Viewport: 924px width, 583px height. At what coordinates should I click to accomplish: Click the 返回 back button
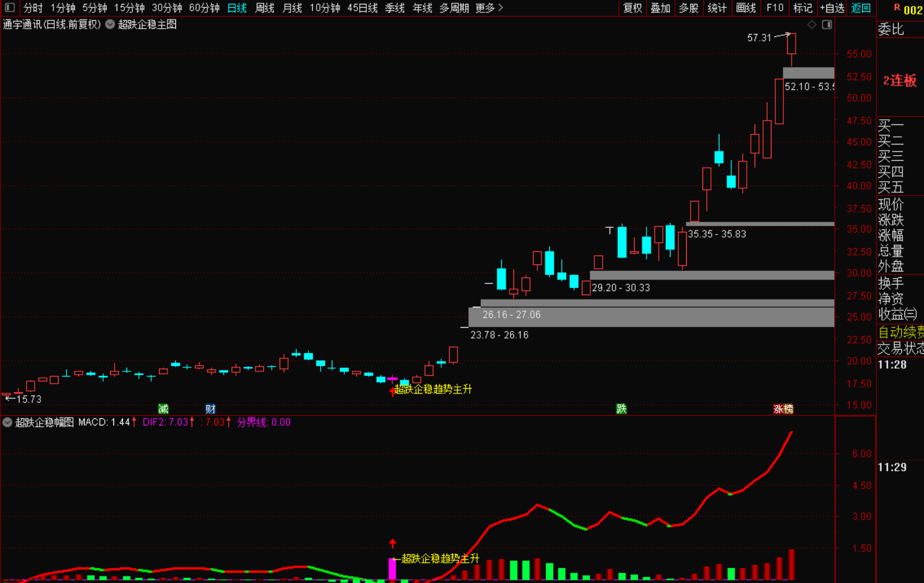(x=861, y=8)
